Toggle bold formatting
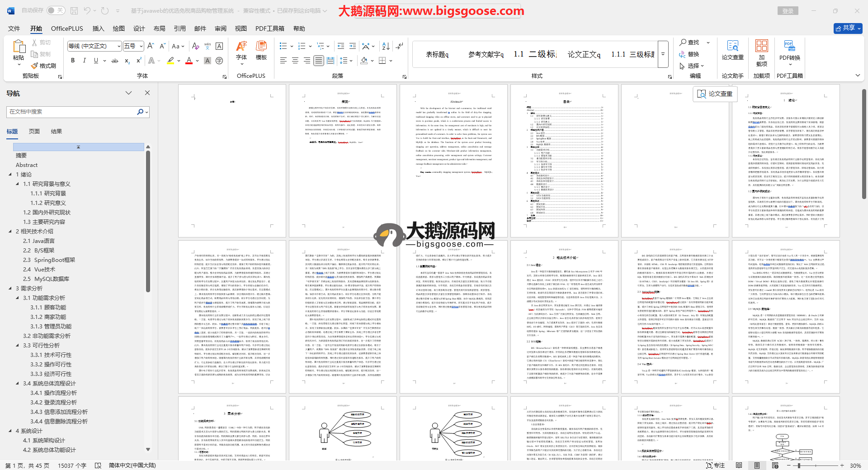Viewport: 868px width, 470px height. pos(73,61)
